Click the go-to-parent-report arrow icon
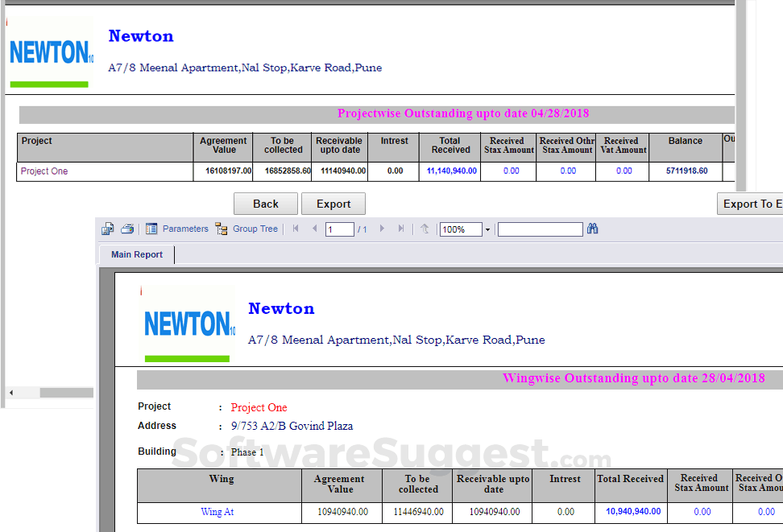783x532 pixels. coord(425,229)
